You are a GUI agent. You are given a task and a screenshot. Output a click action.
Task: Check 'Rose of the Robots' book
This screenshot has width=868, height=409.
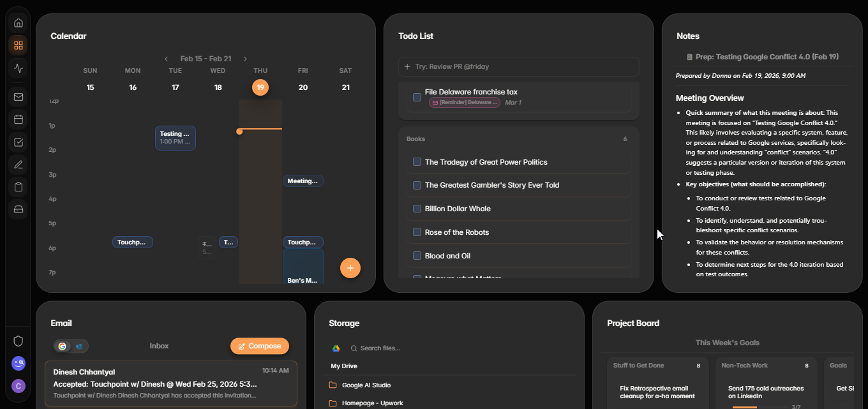coord(416,232)
